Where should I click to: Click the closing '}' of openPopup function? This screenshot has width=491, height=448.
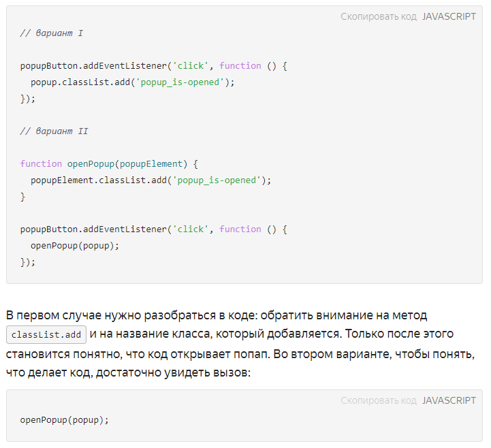(x=22, y=197)
